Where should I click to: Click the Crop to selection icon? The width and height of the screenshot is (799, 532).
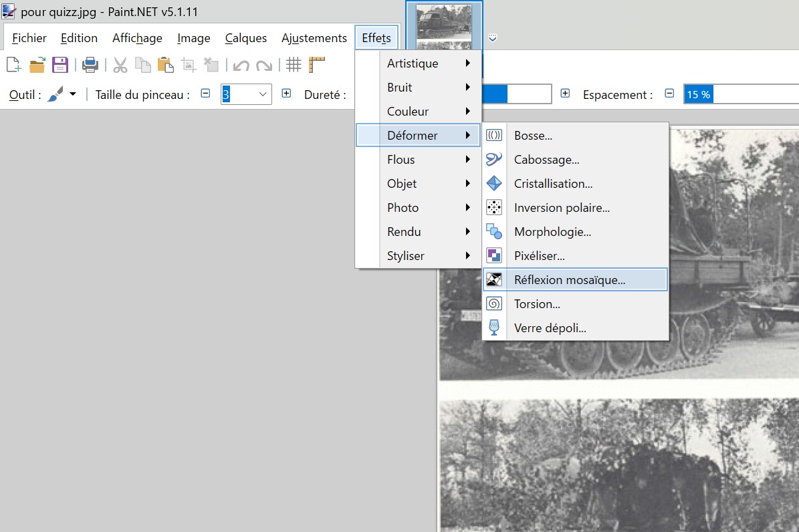tap(189, 65)
